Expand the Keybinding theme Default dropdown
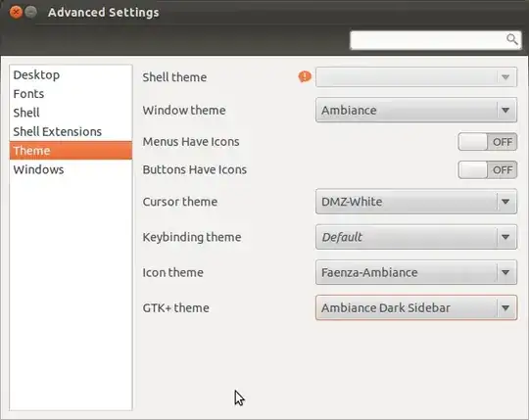The width and height of the screenshot is (529, 420). (x=416, y=237)
